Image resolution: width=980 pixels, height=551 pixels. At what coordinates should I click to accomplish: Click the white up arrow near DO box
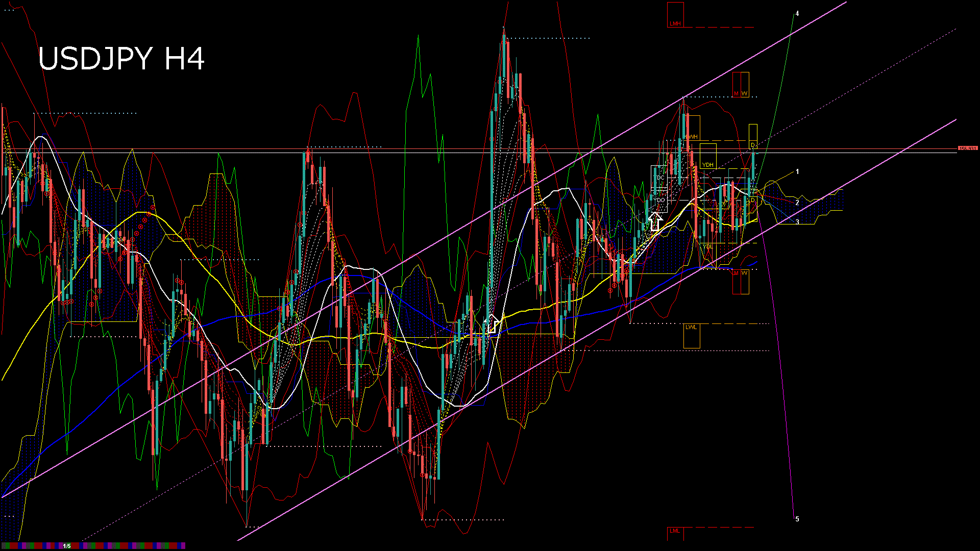point(656,222)
